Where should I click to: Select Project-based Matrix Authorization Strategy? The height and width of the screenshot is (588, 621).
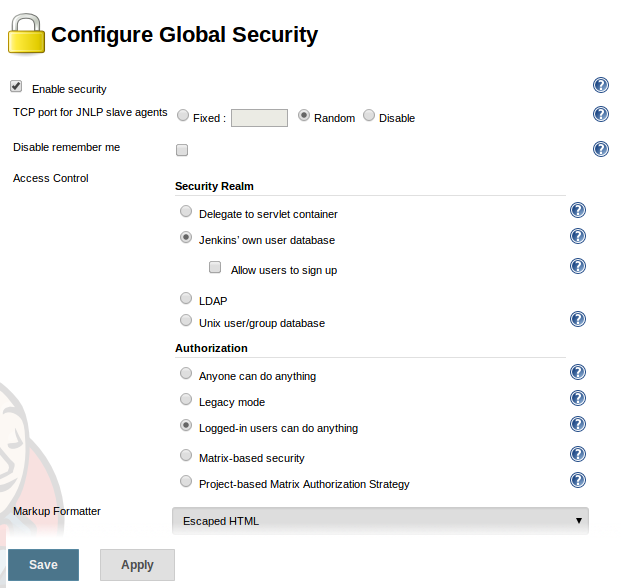point(186,481)
